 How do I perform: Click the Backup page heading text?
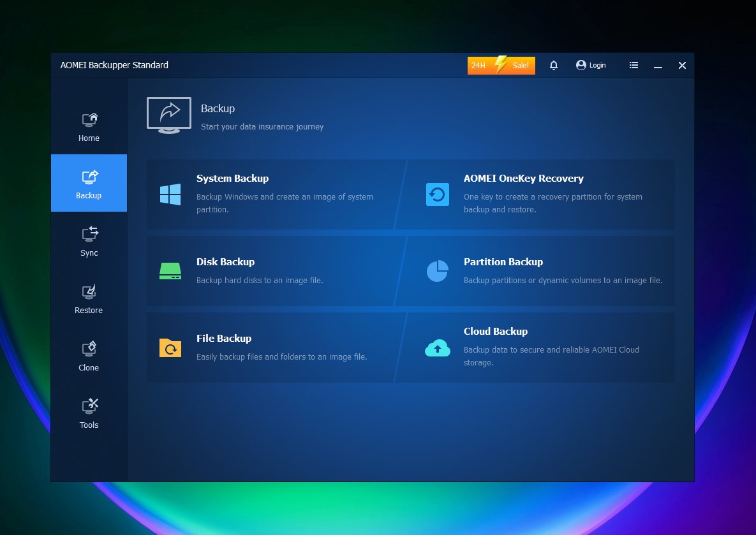tap(218, 108)
